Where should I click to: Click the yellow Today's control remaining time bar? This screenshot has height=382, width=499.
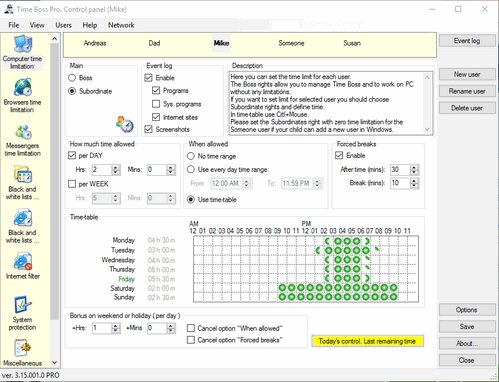(367, 341)
